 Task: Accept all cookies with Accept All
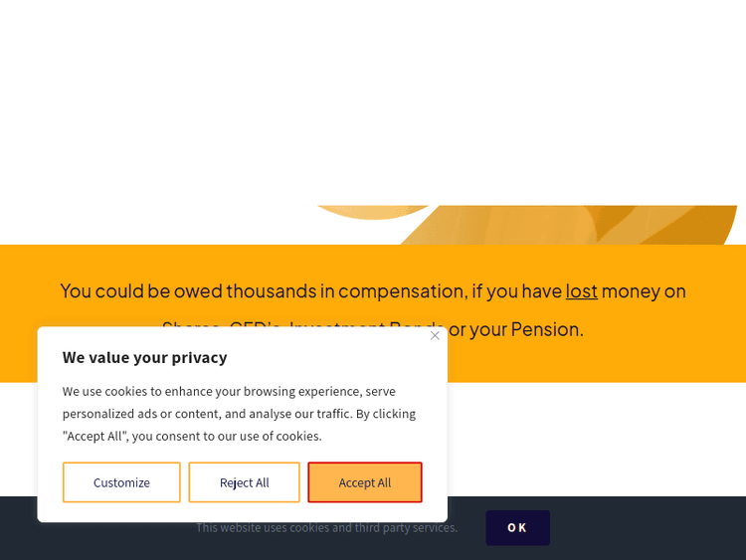[364, 482]
